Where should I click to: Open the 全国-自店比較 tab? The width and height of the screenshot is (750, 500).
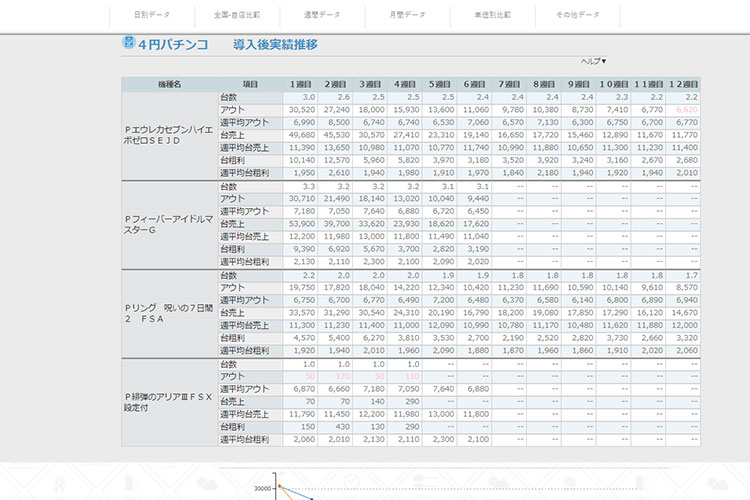coord(237,15)
